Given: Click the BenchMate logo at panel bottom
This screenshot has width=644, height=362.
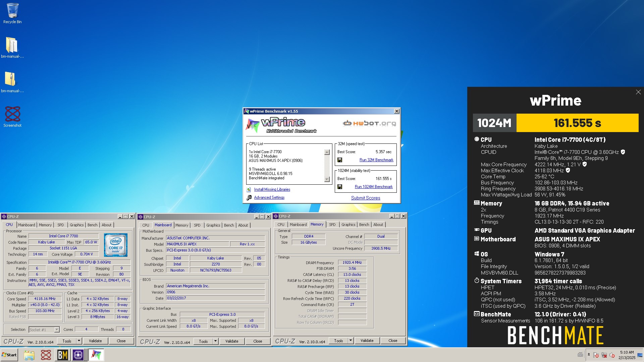Looking at the screenshot, I should pyautogui.click(x=555, y=336).
